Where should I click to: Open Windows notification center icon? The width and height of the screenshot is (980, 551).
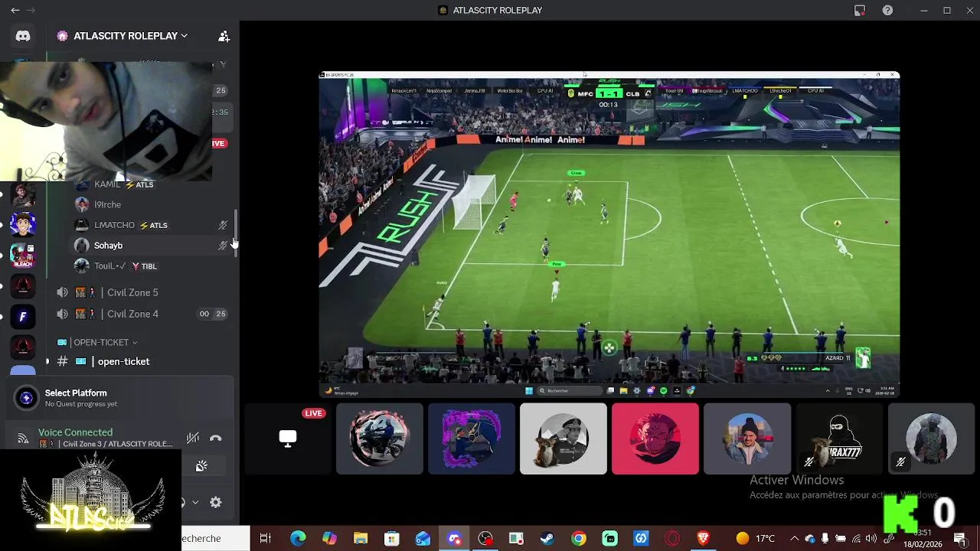[x=959, y=539]
